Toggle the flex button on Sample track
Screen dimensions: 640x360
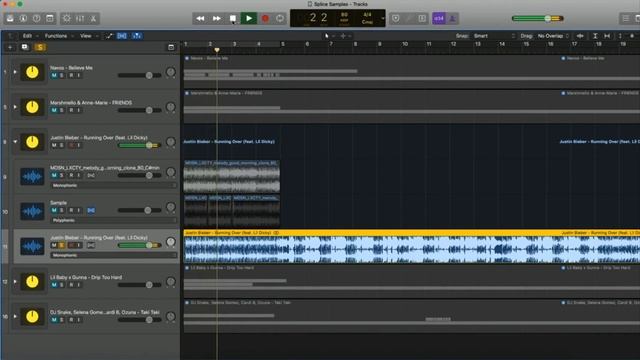91,210
